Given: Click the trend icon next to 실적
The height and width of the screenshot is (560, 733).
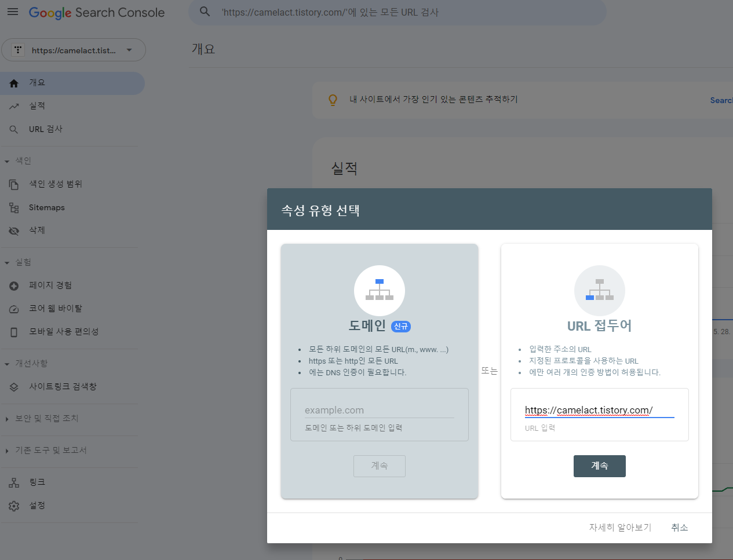Looking at the screenshot, I should click(x=14, y=107).
